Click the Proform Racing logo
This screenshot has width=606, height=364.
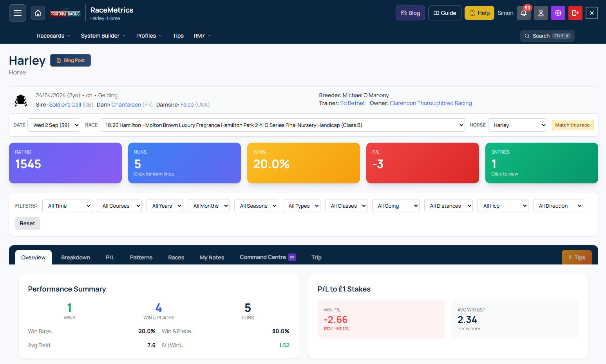(x=65, y=13)
